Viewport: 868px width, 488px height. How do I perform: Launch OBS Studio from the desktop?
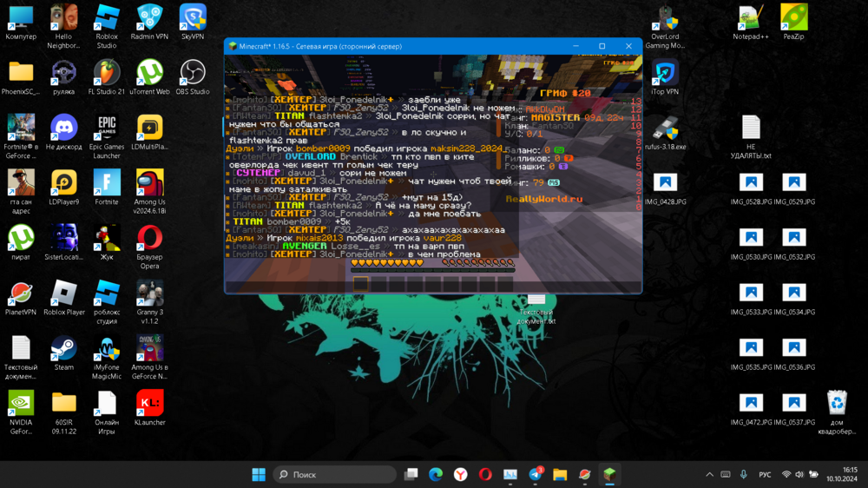pos(193,77)
